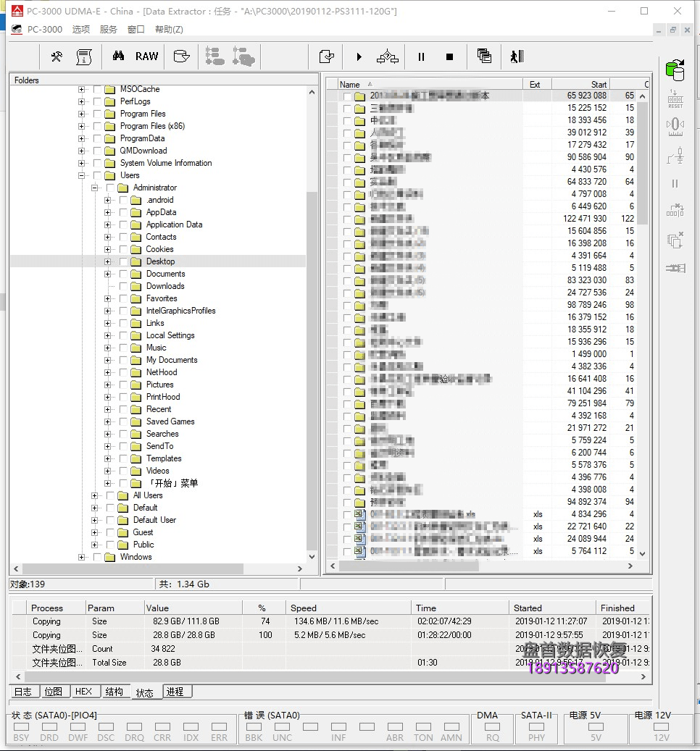Stop the running task
The image size is (700, 751).
point(449,57)
